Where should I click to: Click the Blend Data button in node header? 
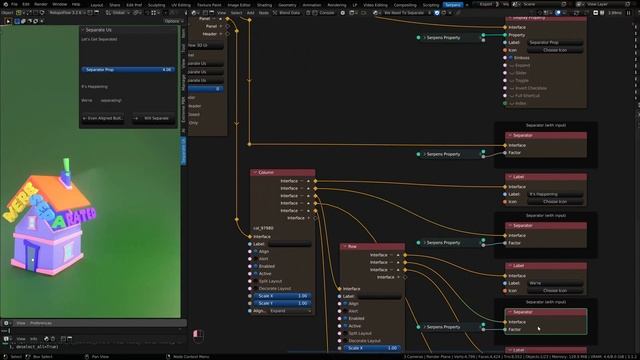287,13
